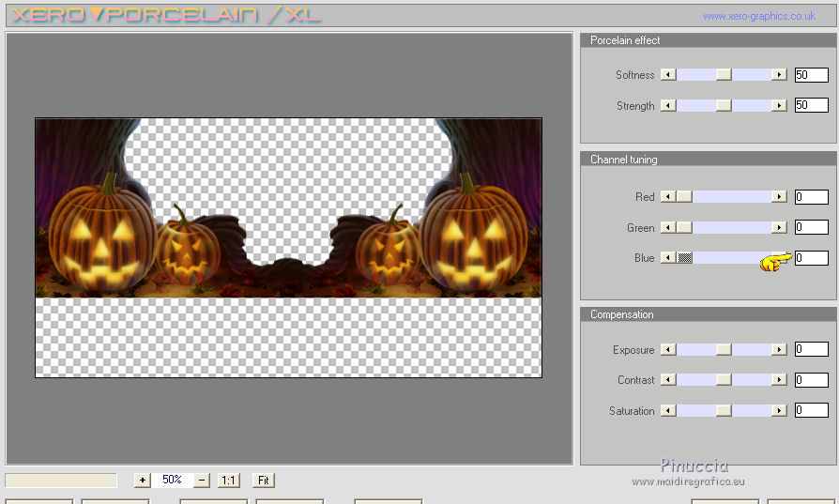Decrease Green channel with left arrow

pyautogui.click(x=668, y=227)
